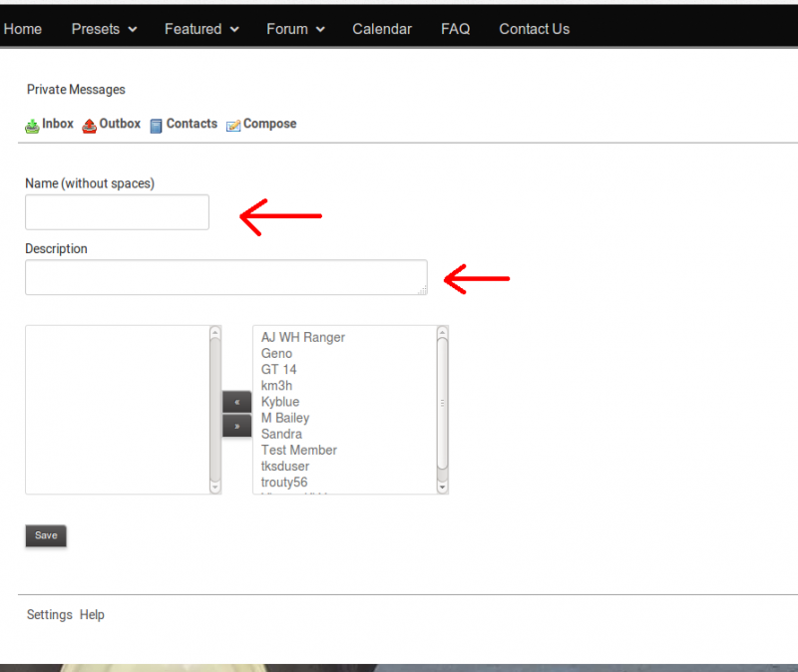Select Test Member from the list

coord(299,451)
